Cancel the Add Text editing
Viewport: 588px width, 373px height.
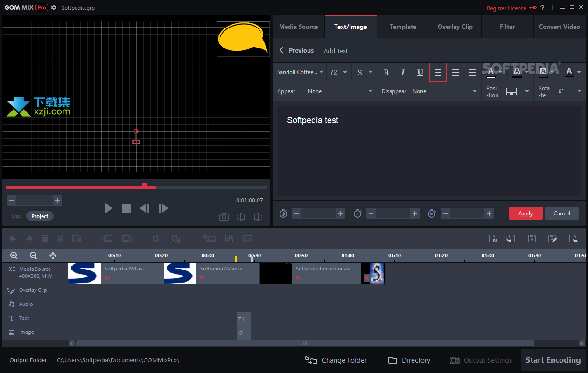pyautogui.click(x=562, y=214)
